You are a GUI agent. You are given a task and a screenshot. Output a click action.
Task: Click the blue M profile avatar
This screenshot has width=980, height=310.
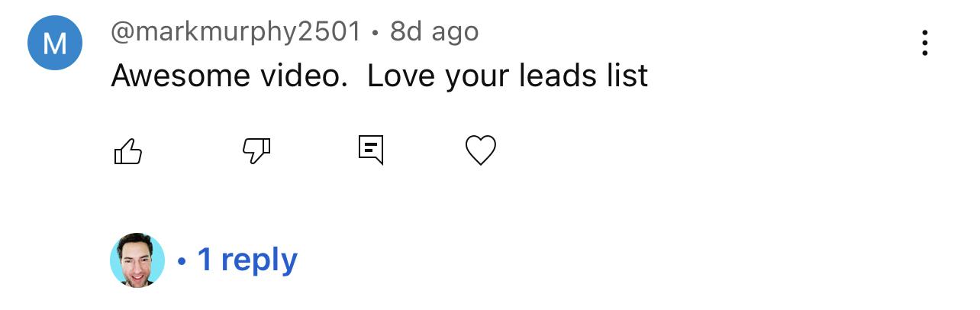tap(54, 43)
